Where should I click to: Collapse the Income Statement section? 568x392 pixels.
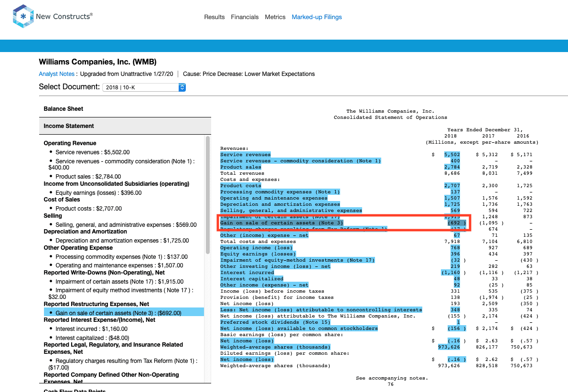[x=125, y=126]
